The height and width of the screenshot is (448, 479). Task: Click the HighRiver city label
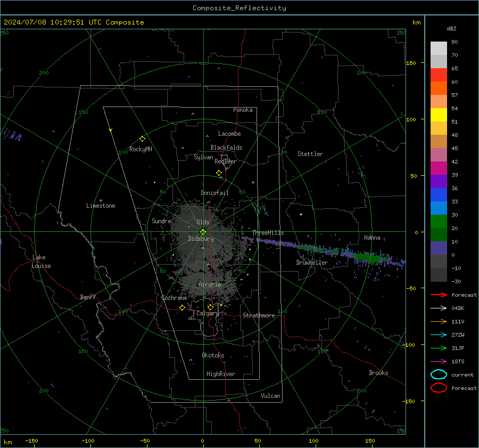tap(221, 374)
